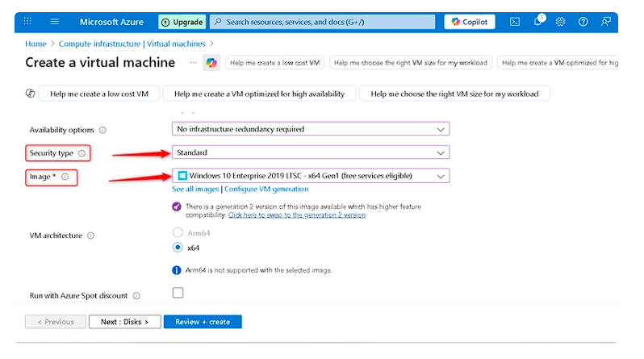This screenshot has height=359, width=644.
Task: Click large Help me create a low cost VM button
Action: (x=99, y=94)
